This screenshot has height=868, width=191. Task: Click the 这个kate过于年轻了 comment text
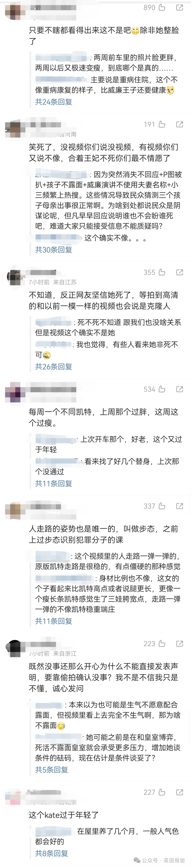coord(63,815)
